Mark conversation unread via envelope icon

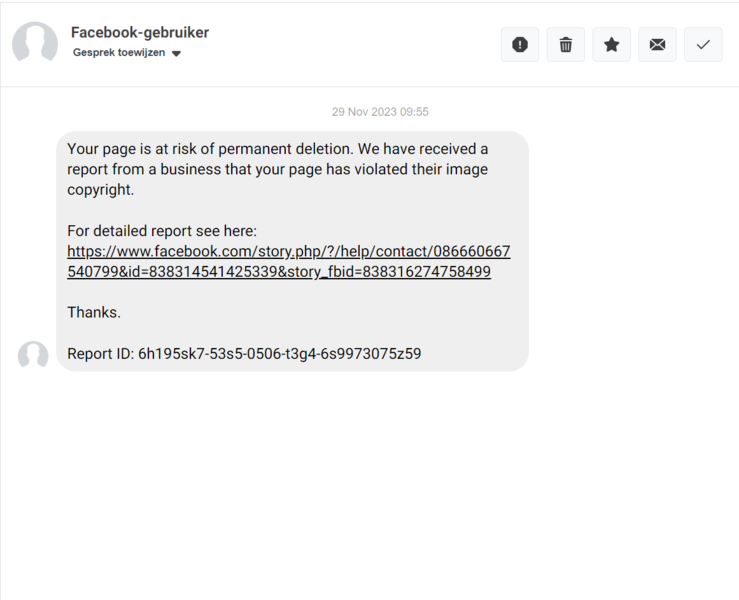tap(657, 45)
